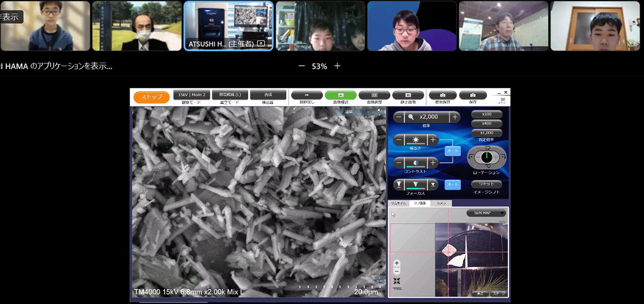Toggle the focus オート button

tap(453, 184)
